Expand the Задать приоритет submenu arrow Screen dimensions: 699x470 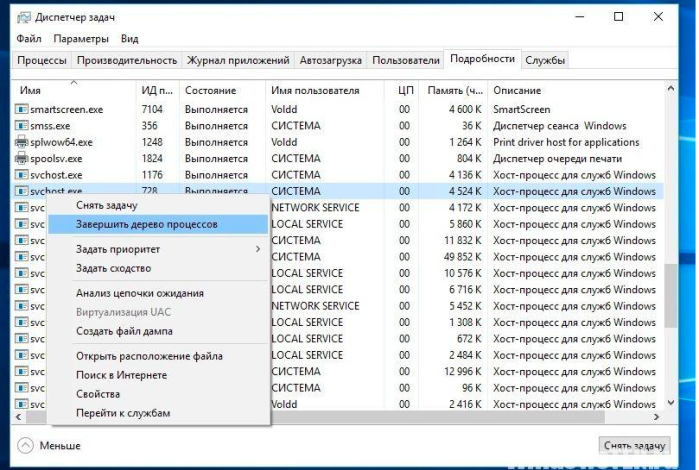(258, 249)
